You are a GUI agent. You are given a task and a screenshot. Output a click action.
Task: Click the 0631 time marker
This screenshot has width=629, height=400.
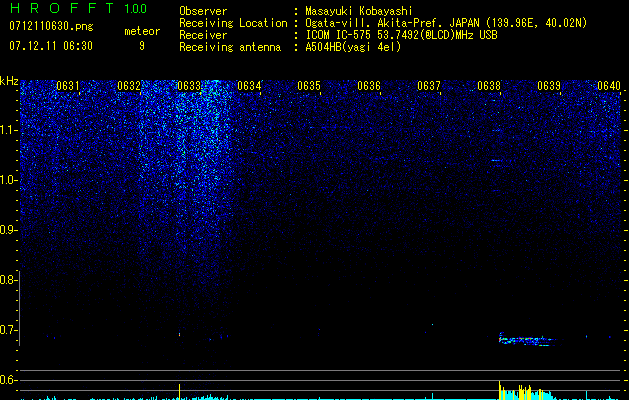(68, 86)
